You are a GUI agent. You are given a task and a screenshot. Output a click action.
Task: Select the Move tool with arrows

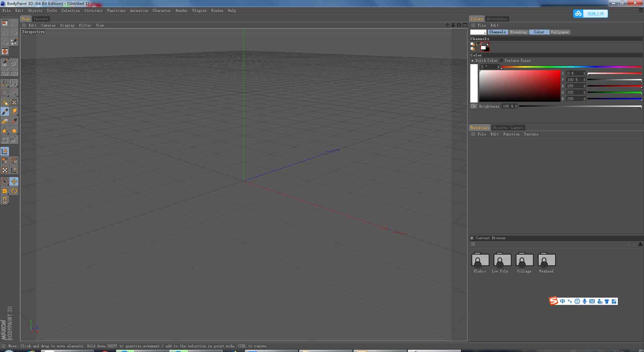(x=14, y=181)
